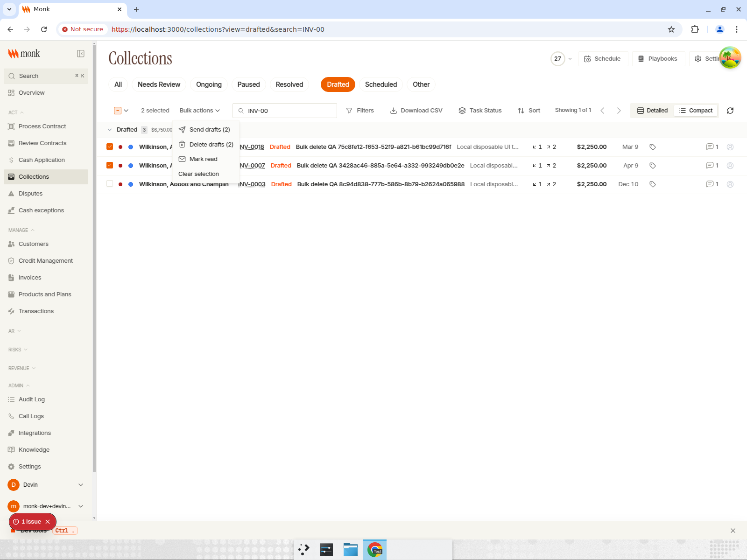The image size is (747, 560).
Task: Check the INV-0003 row checkbox
Action: [110, 184]
